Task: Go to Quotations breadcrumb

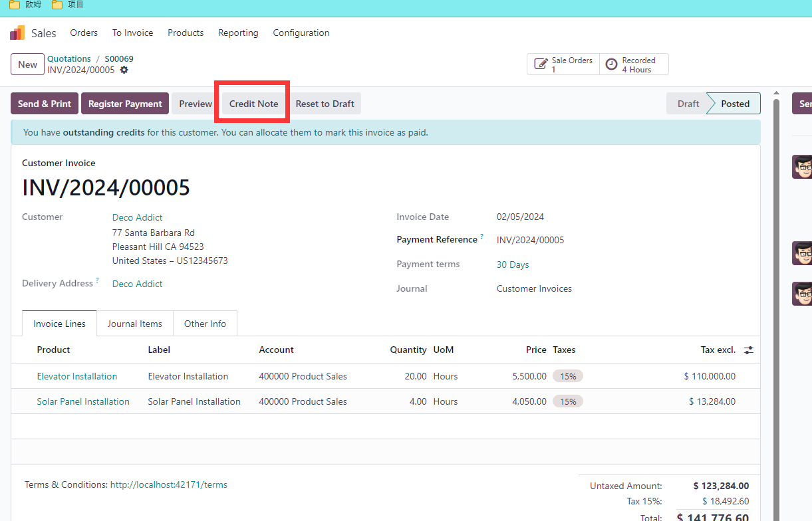Action: [69, 58]
